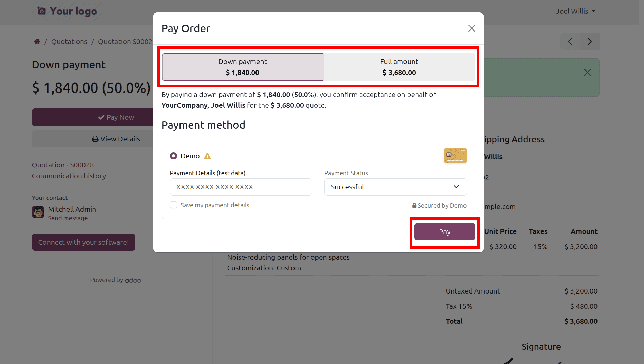The image size is (644, 364).
Task: Navigate to the next quotation with the right arrow
Action: (589, 41)
